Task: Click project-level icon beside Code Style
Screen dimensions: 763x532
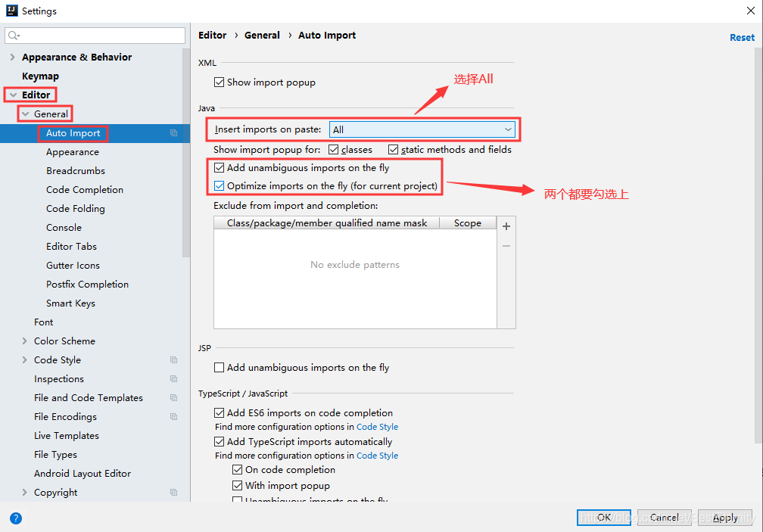Action: (174, 360)
